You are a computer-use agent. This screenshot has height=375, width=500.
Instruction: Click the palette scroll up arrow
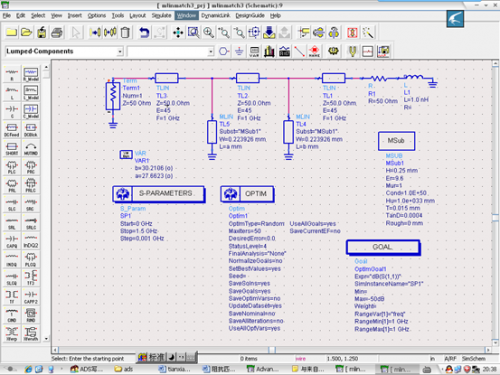point(46,67)
